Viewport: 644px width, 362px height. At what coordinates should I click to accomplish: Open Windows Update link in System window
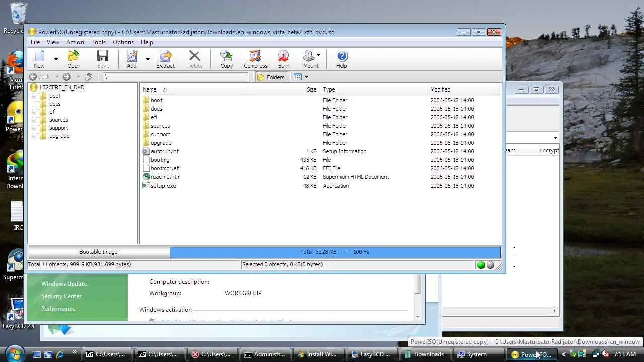click(64, 284)
